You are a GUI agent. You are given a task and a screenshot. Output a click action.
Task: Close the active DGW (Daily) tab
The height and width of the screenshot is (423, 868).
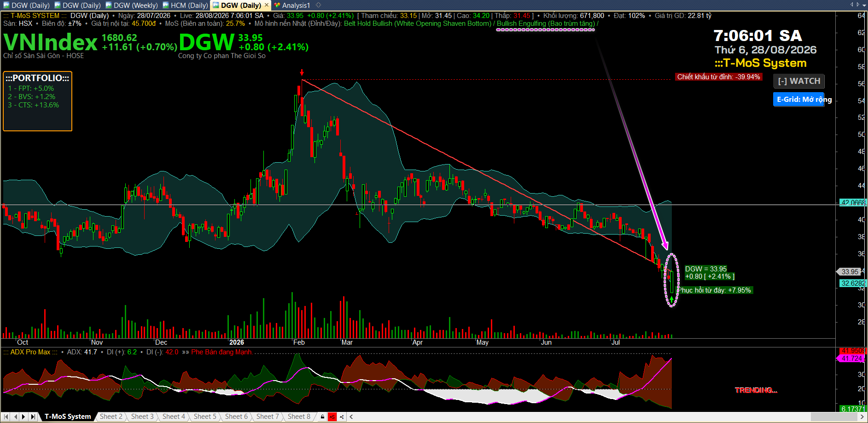pyautogui.click(x=266, y=5)
